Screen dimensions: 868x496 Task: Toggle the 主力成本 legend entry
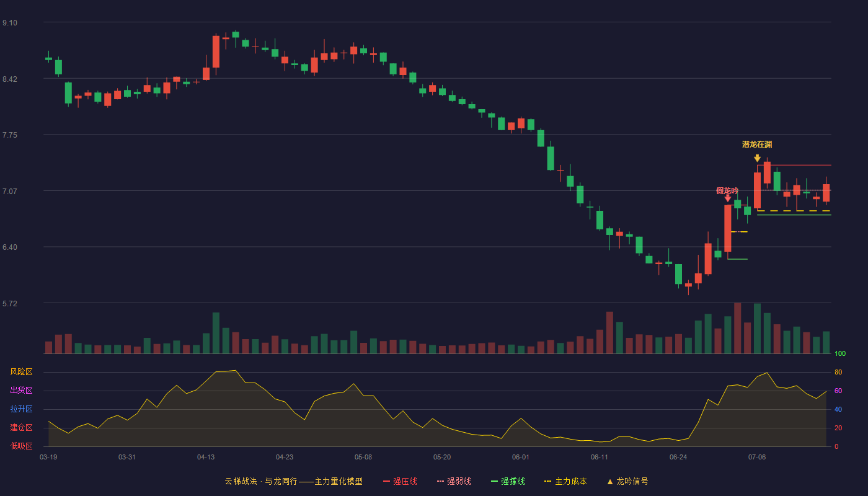point(565,481)
